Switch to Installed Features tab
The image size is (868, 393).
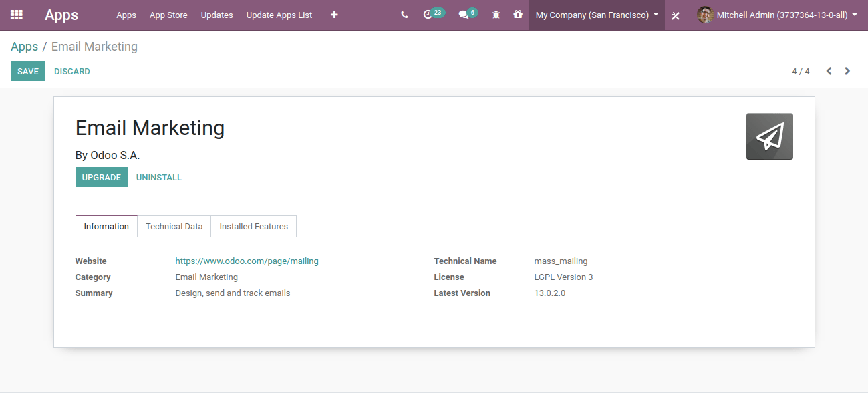[254, 226]
